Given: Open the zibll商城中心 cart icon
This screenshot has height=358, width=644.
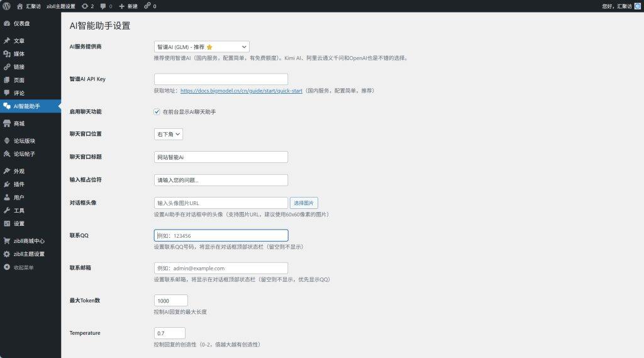Looking at the screenshot, I should 7,241.
